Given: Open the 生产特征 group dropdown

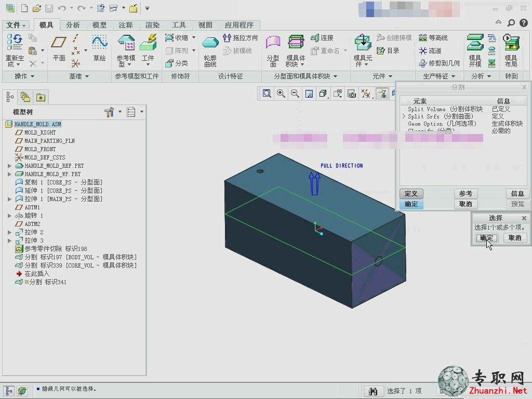Looking at the screenshot, I should coord(439,76).
